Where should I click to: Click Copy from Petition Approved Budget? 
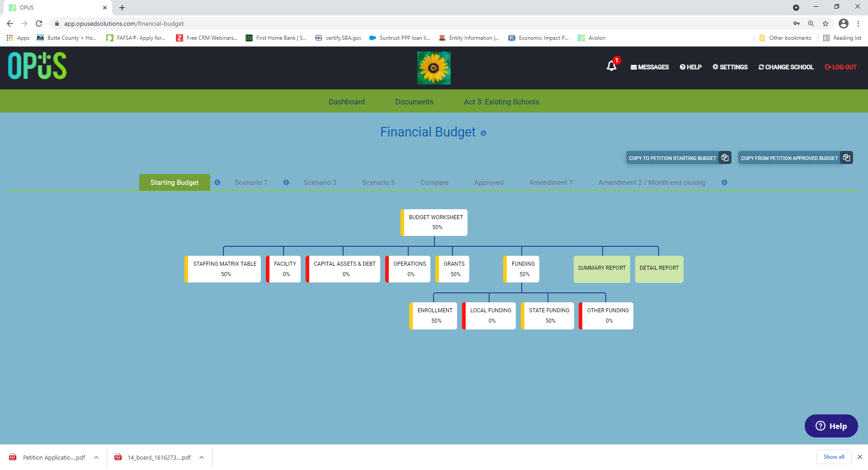(795, 158)
